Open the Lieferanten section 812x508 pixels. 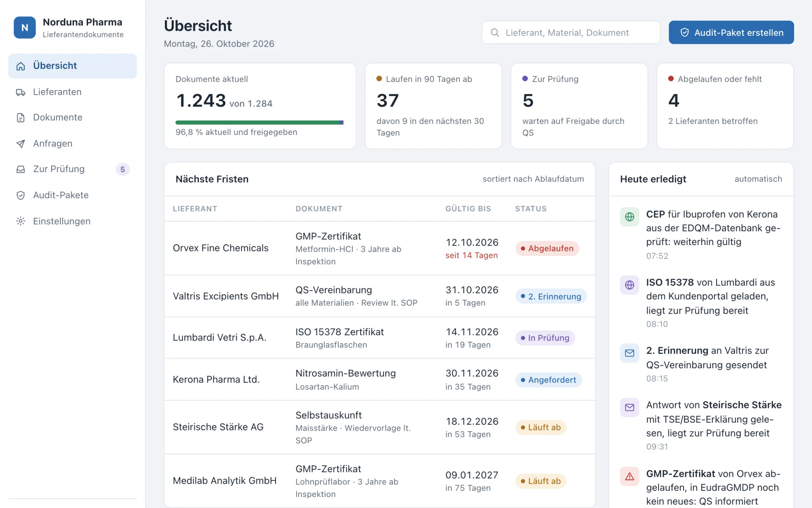click(73, 92)
